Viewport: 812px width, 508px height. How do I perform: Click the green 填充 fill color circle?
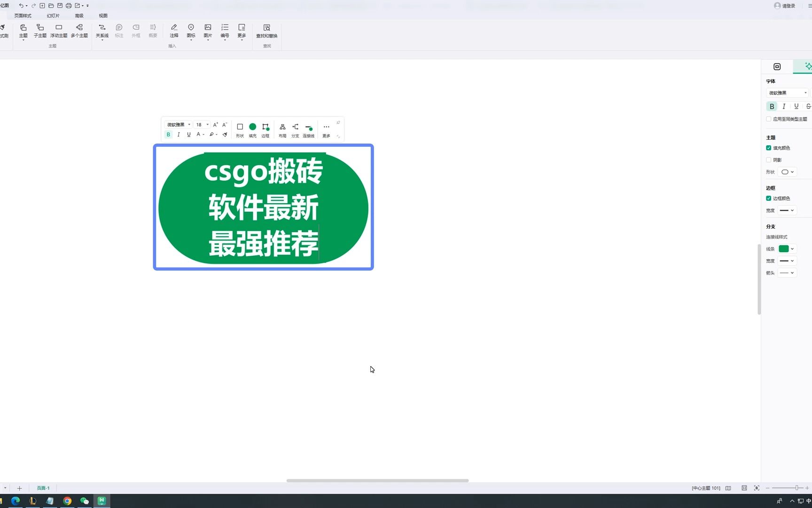[x=252, y=127]
